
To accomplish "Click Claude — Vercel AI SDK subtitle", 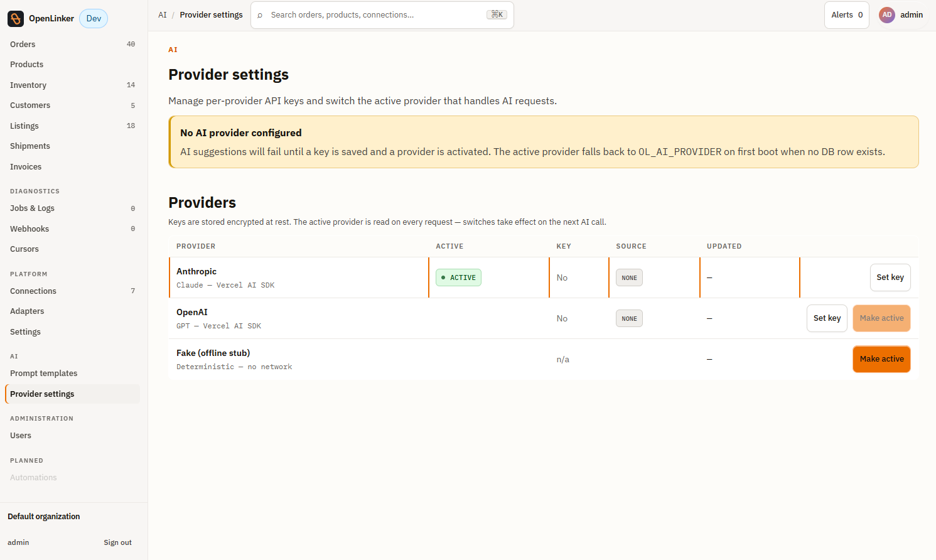I will [225, 285].
